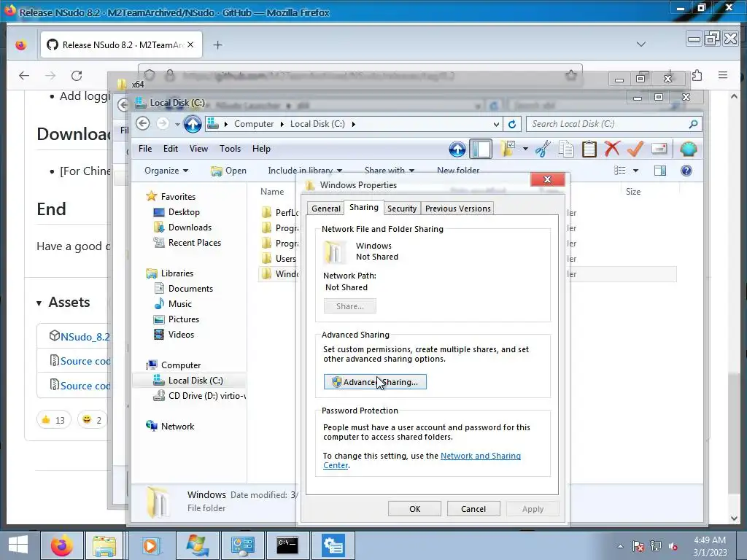Click the Open toolbar button
The width and height of the screenshot is (747, 560).
228,171
